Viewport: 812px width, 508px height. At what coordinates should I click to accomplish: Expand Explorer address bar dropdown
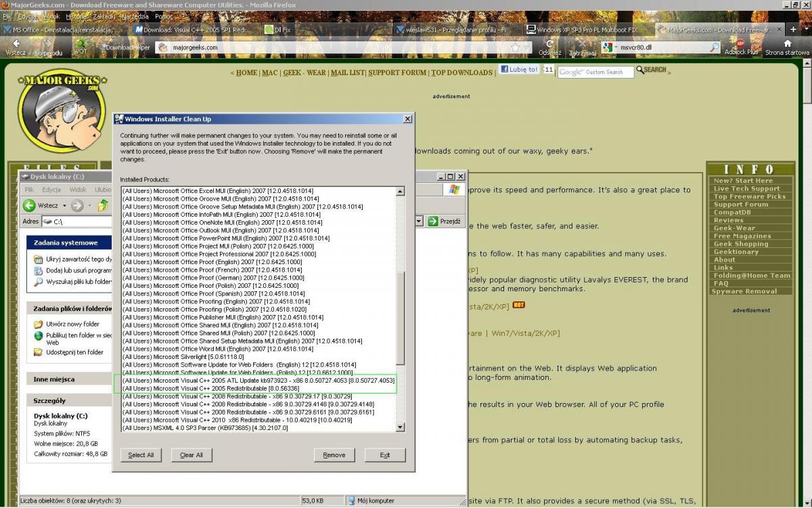(419, 221)
